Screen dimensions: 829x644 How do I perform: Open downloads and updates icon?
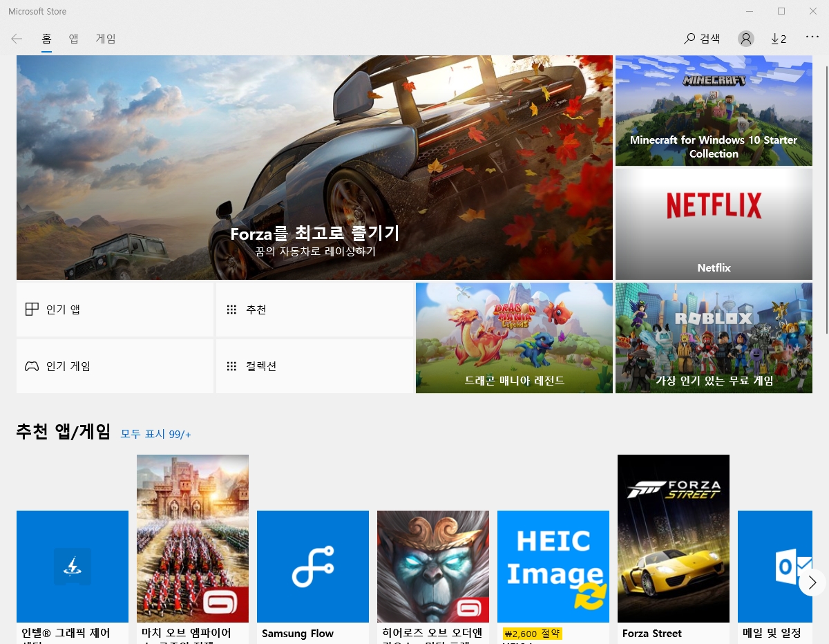779,39
